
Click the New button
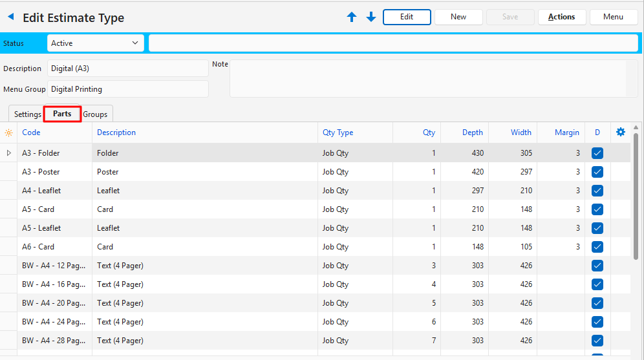[458, 17]
